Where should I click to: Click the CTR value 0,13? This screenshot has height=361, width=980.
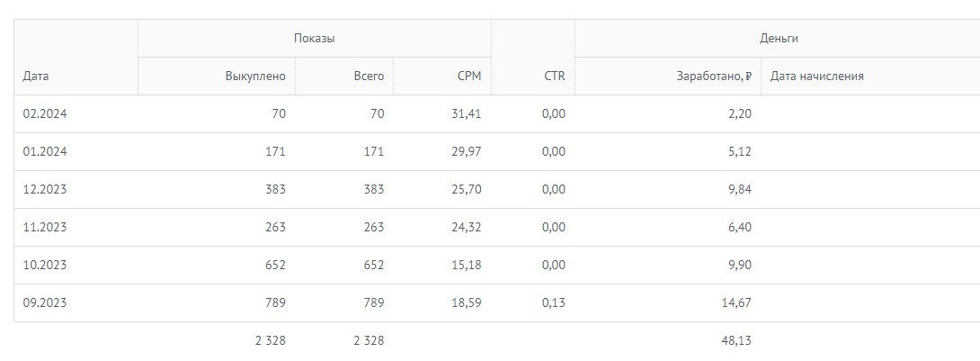(554, 302)
